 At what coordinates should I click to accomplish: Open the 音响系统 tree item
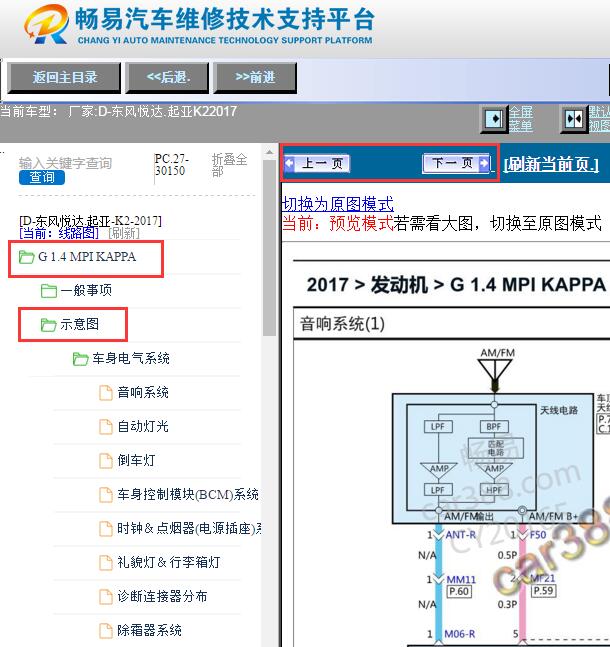tap(143, 392)
